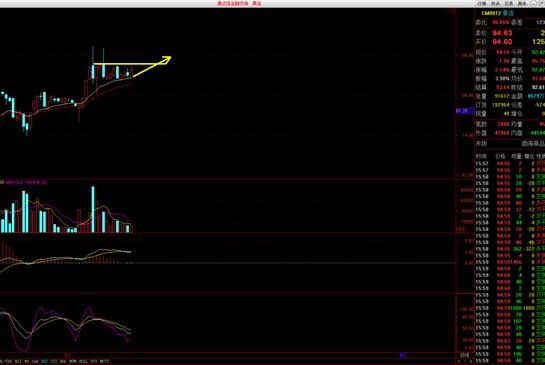Click the blue price marker on price axis

[x=465, y=111]
